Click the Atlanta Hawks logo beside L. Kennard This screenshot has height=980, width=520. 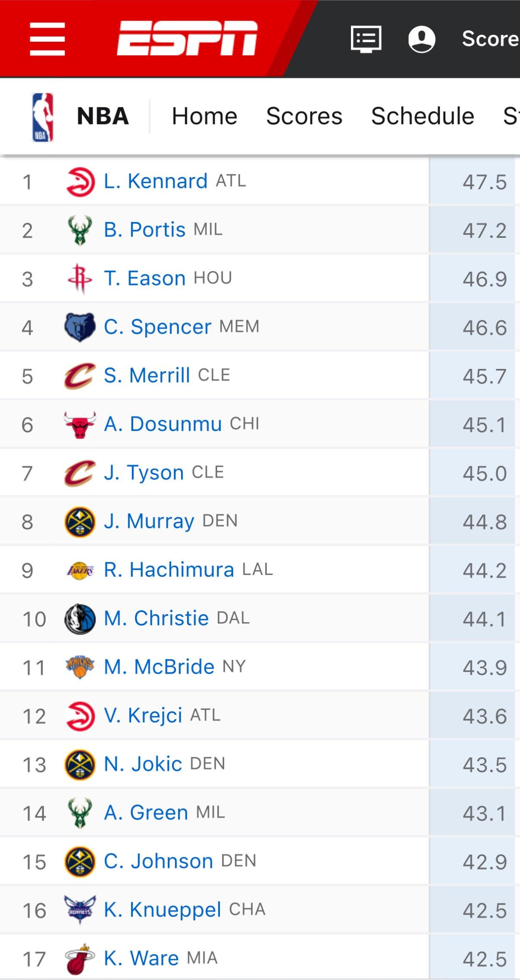pyautogui.click(x=80, y=182)
